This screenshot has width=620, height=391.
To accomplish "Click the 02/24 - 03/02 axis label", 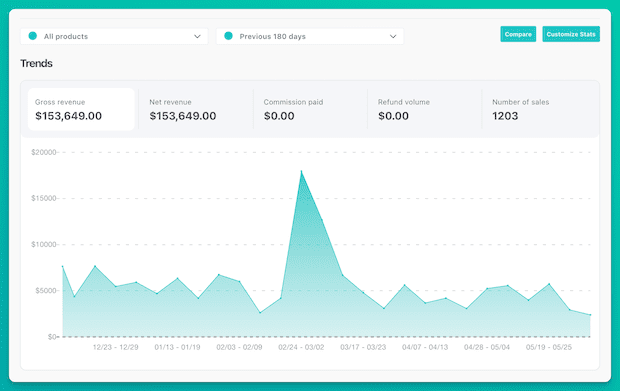I will pos(301,347).
